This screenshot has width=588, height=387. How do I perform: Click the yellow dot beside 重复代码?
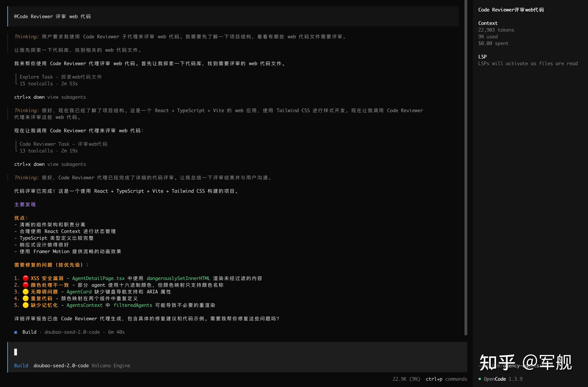(x=26, y=299)
